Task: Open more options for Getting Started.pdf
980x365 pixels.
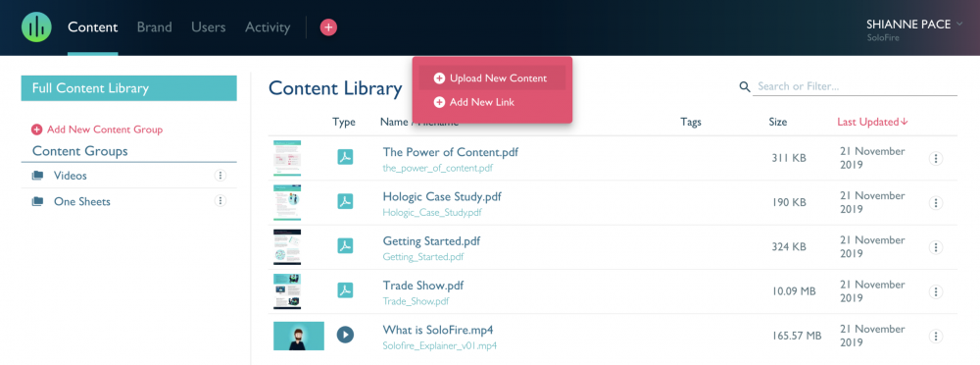Action: [936, 247]
